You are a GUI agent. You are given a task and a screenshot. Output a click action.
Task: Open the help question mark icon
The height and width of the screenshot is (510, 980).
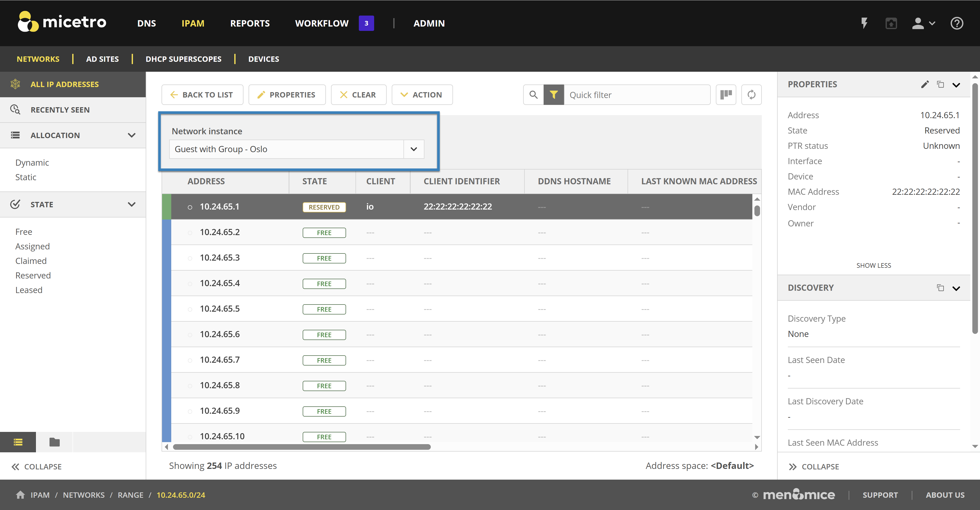[957, 23]
